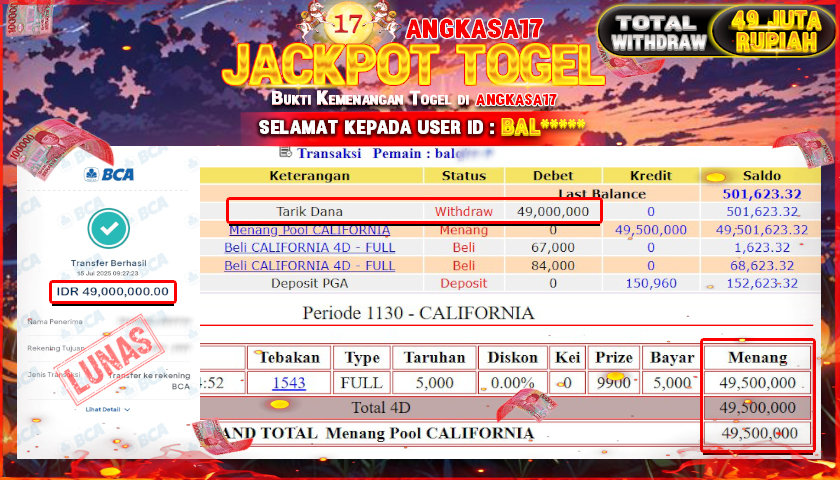This screenshot has width=840, height=480.
Task: Click the Kredit column header
Action: click(x=651, y=176)
